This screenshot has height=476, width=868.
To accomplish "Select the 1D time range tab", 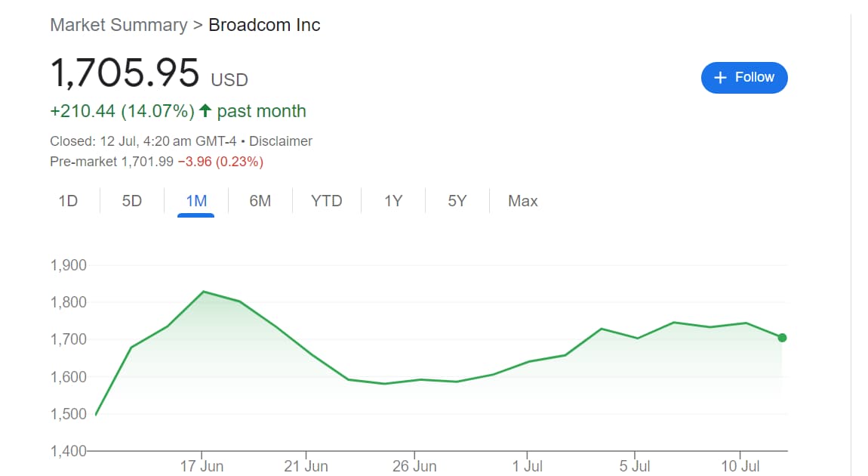I will click(x=69, y=201).
